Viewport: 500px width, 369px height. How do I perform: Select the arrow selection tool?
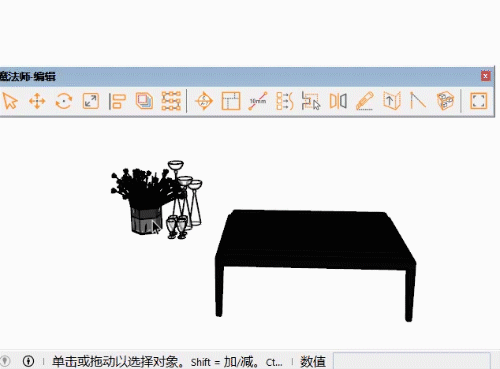tap(10, 101)
